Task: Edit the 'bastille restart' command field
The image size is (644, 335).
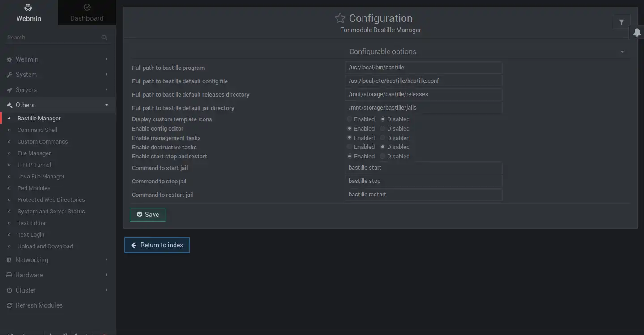Action: [x=424, y=195]
